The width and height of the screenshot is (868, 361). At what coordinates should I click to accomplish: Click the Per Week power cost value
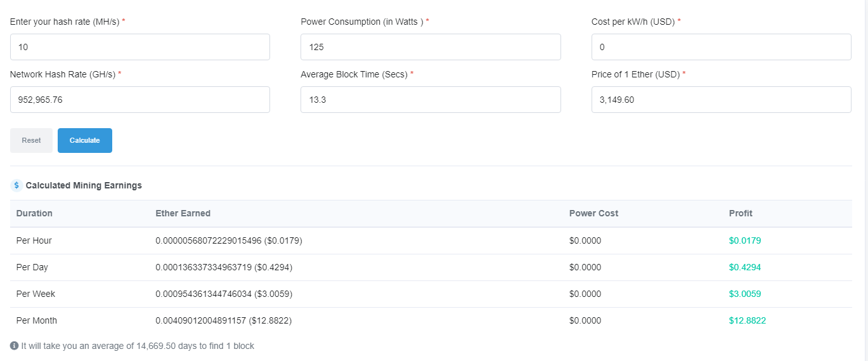pyautogui.click(x=585, y=294)
